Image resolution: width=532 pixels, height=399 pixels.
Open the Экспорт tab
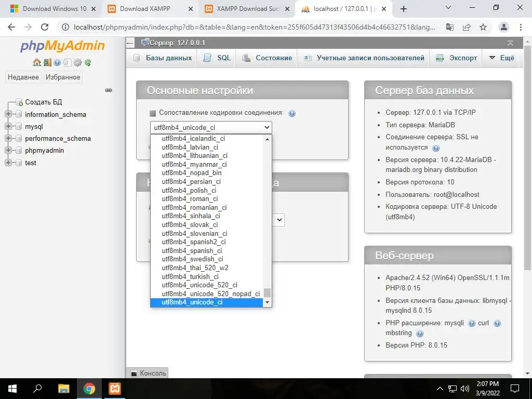[457, 58]
